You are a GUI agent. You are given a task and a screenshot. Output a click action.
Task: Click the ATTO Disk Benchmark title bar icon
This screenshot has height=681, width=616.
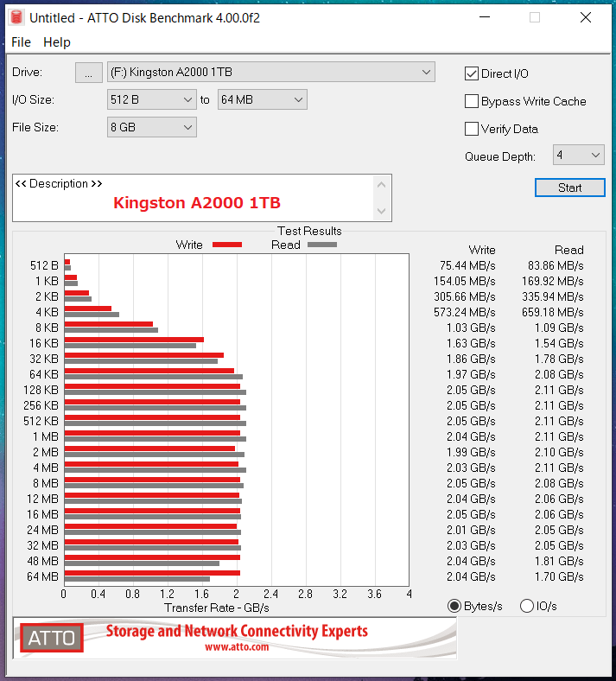16,17
